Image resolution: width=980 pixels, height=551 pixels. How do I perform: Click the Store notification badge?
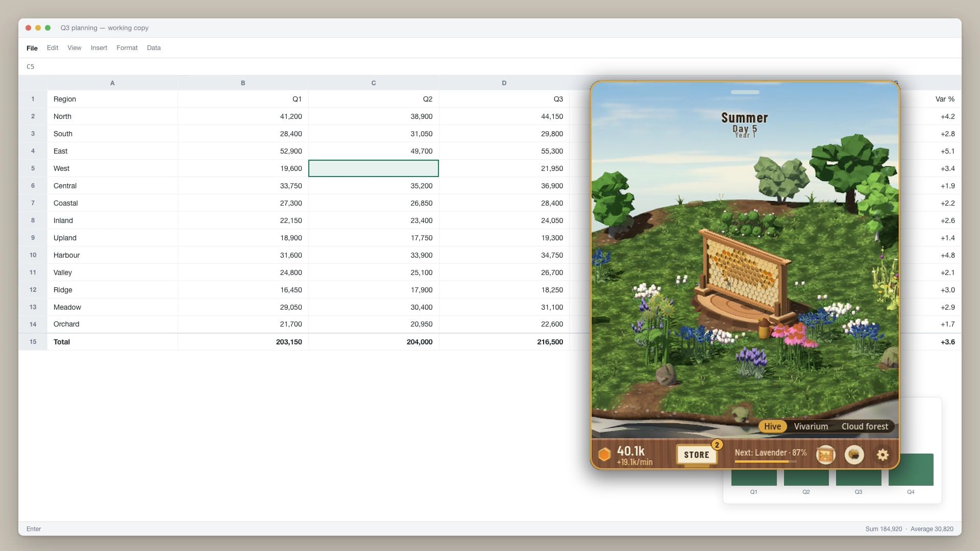[717, 445]
